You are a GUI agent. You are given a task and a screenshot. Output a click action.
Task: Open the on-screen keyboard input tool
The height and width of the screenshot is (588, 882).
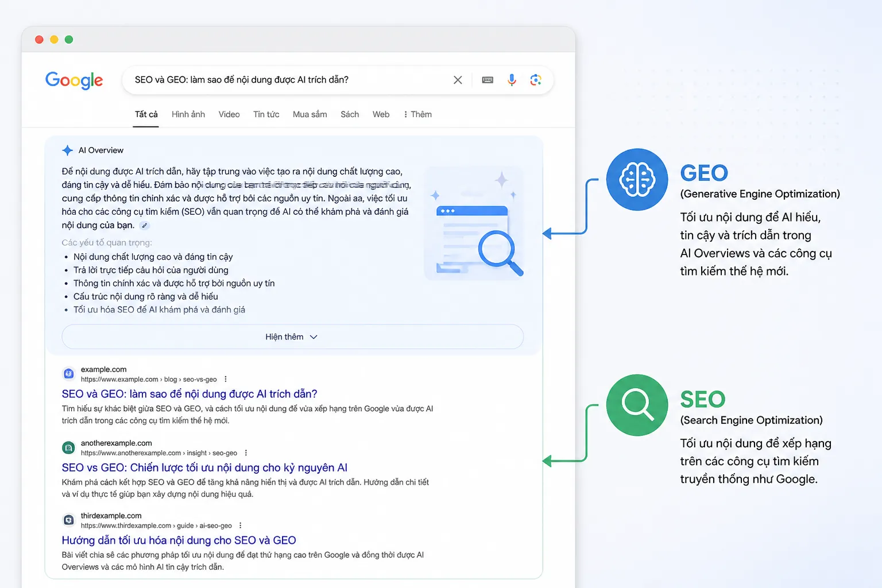point(488,80)
